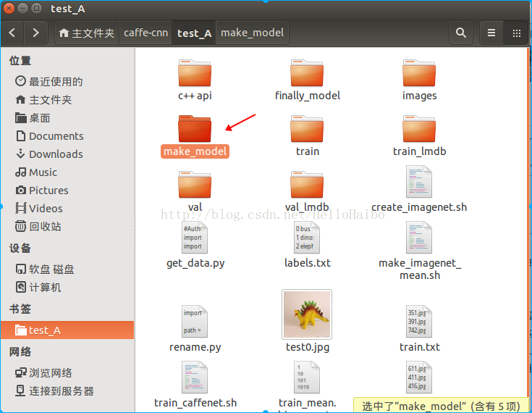532x413 pixels.
Task: Open the images folder
Action: [419, 73]
